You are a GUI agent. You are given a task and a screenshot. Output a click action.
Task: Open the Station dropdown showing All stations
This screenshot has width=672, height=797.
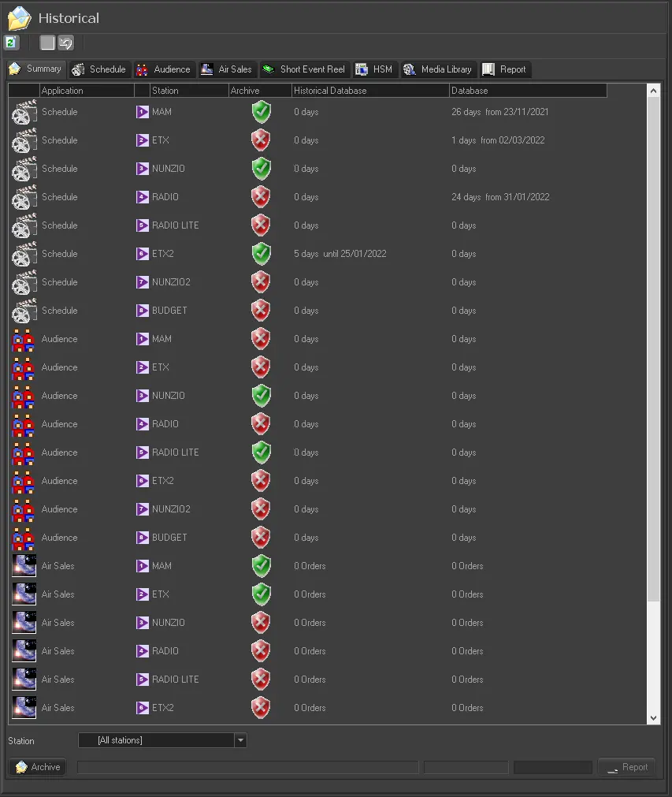241,740
